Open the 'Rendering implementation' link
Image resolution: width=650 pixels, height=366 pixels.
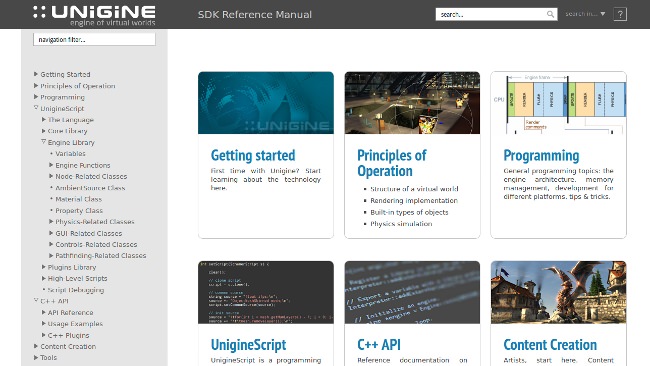coord(414,200)
